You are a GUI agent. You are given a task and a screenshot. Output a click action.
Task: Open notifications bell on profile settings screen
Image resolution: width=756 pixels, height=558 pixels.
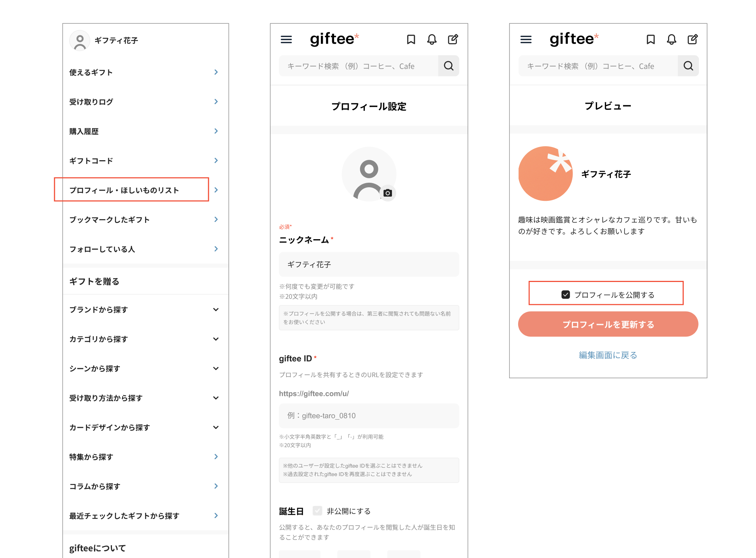tap(432, 39)
